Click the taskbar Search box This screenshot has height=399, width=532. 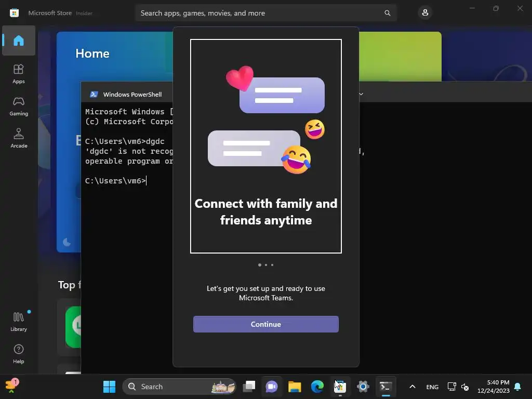[x=179, y=387]
